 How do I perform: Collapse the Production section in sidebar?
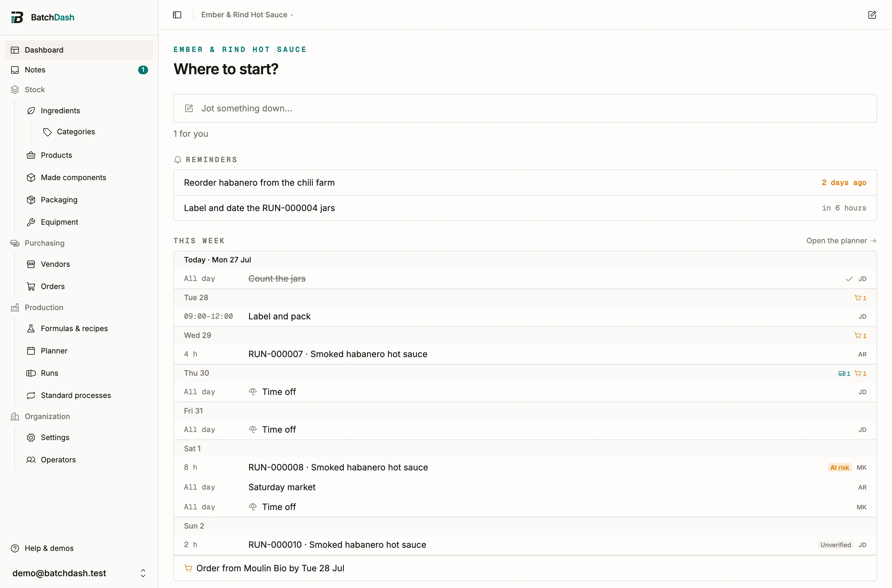point(44,308)
